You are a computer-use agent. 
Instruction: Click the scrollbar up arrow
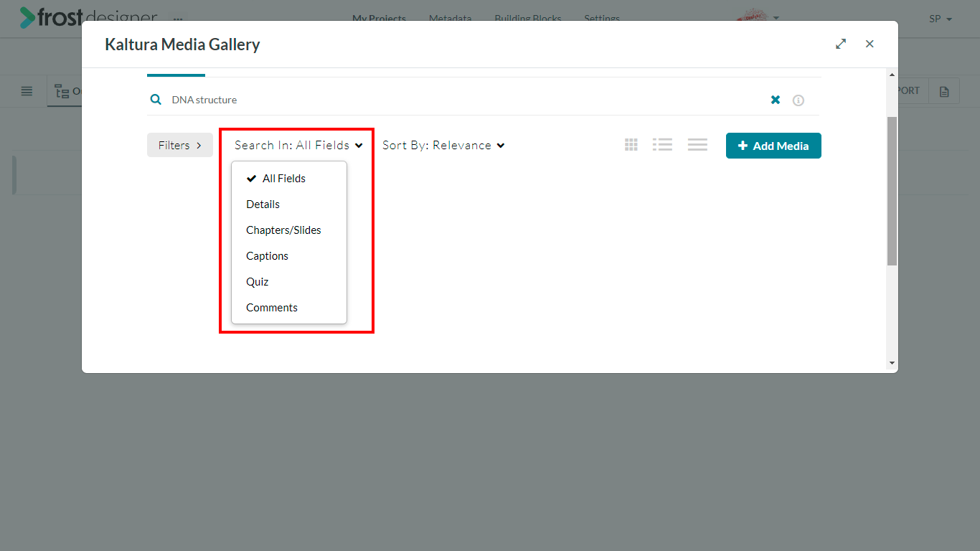coord(892,75)
